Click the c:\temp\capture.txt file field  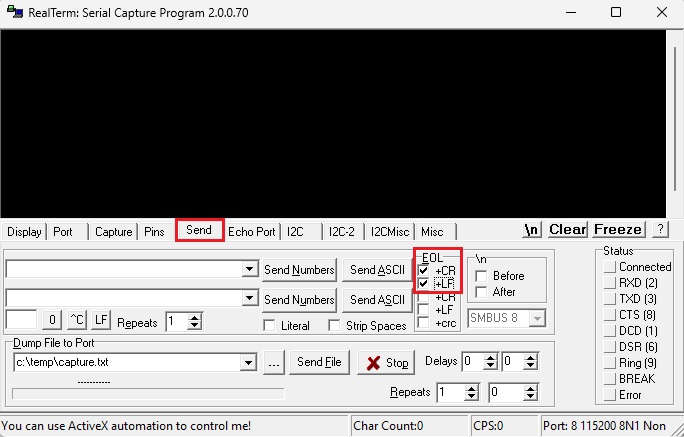[x=127, y=362]
